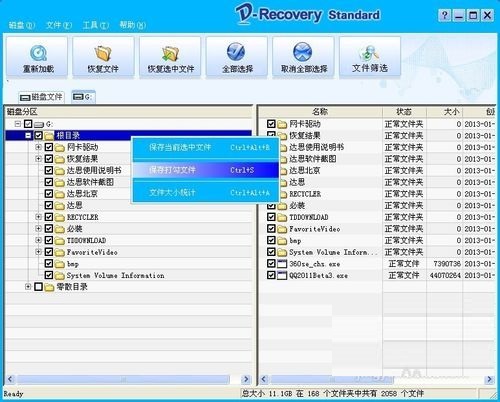The height and width of the screenshot is (402, 500).
Task: Click the 恢复文件 recover files folder icon
Action: (103, 53)
